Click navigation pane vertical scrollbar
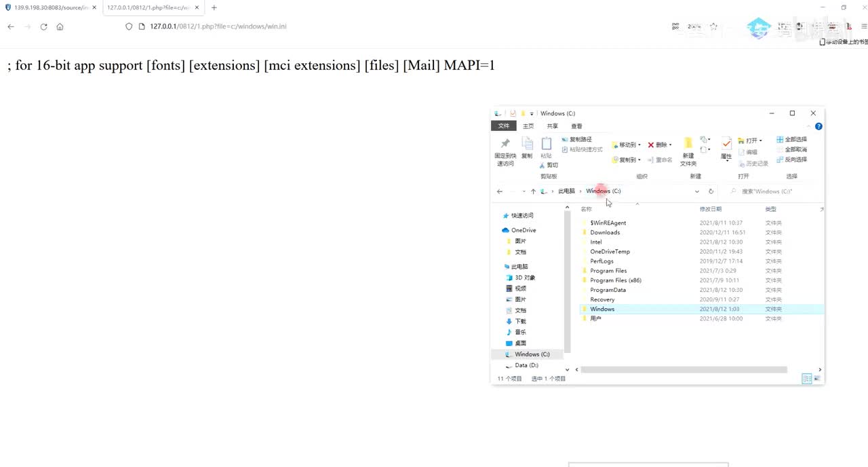This screenshot has height=467, width=868. 568,280
